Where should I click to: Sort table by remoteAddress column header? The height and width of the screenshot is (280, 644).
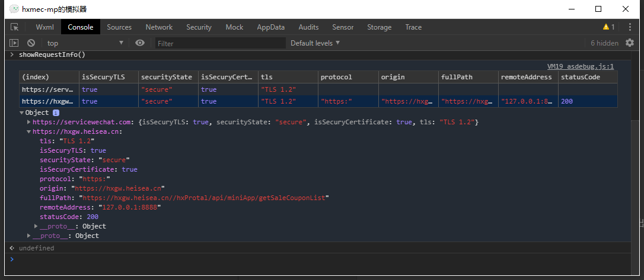pyautogui.click(x=528, y=77)
